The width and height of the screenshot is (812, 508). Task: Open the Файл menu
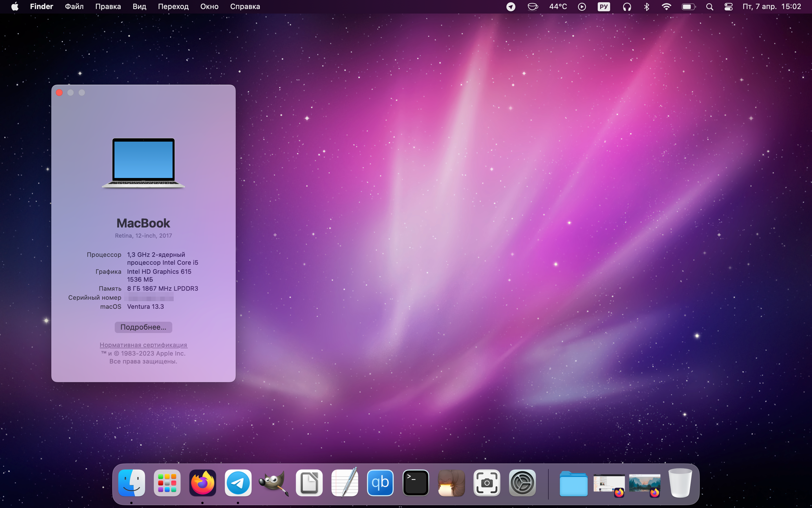click(x=74, y=6)
